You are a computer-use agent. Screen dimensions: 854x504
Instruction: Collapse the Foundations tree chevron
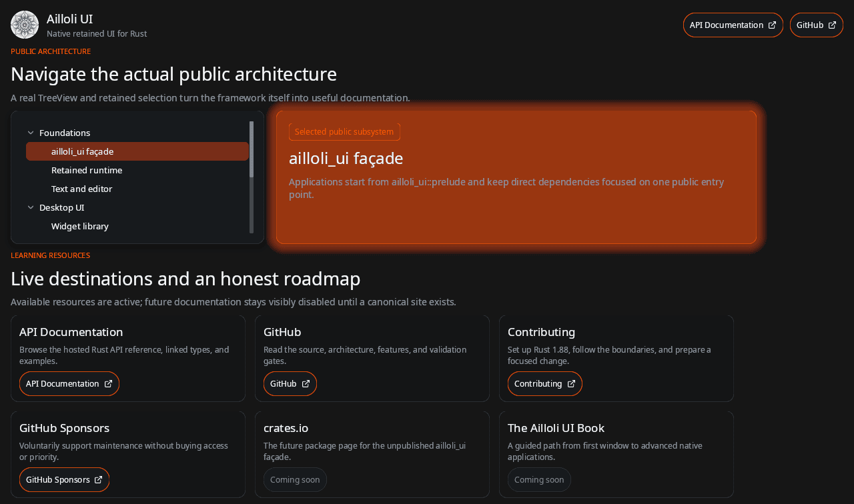[x=31, y=133]
